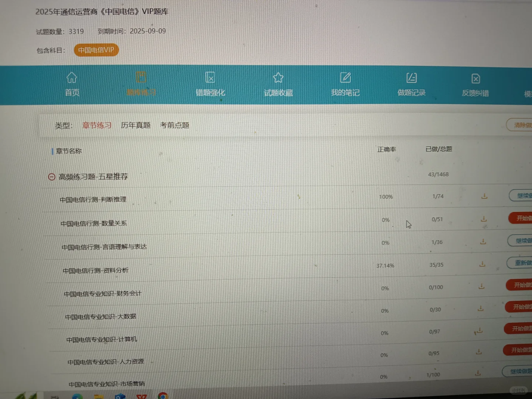Collapse 高频练习题-五星推荐 section

(52, 177)
